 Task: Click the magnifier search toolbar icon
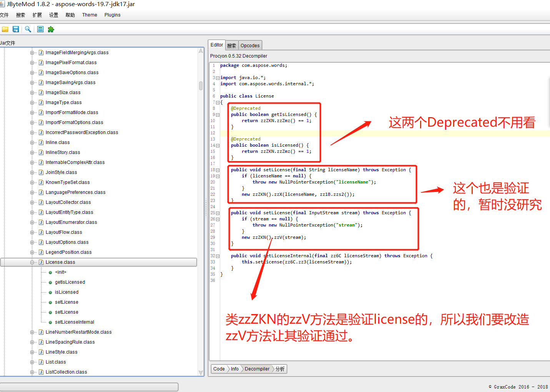[28, 29]
